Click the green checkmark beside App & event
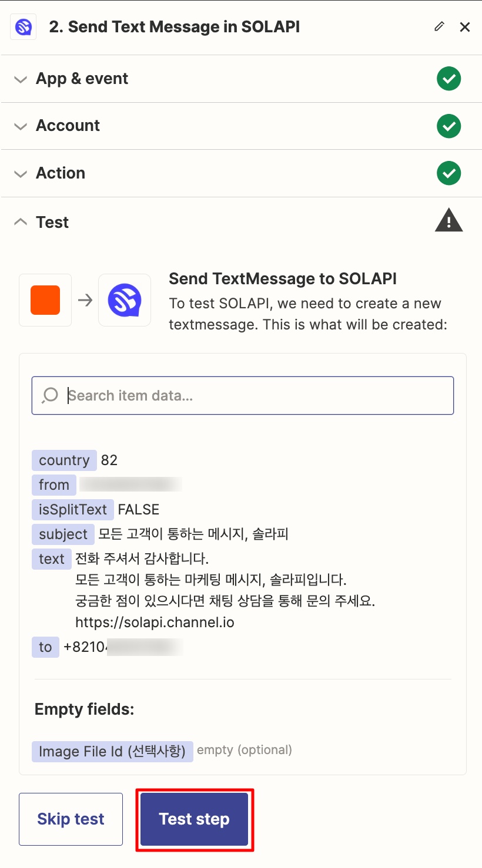Image resolution: width=482 pixels, height=868 pixels. click(449, 79)
